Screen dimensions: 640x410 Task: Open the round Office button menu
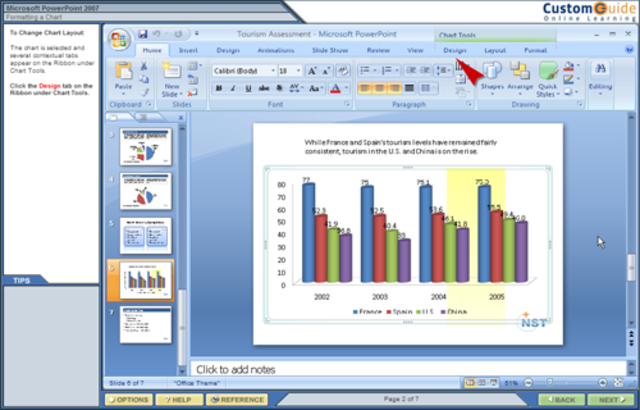point(119,40)
